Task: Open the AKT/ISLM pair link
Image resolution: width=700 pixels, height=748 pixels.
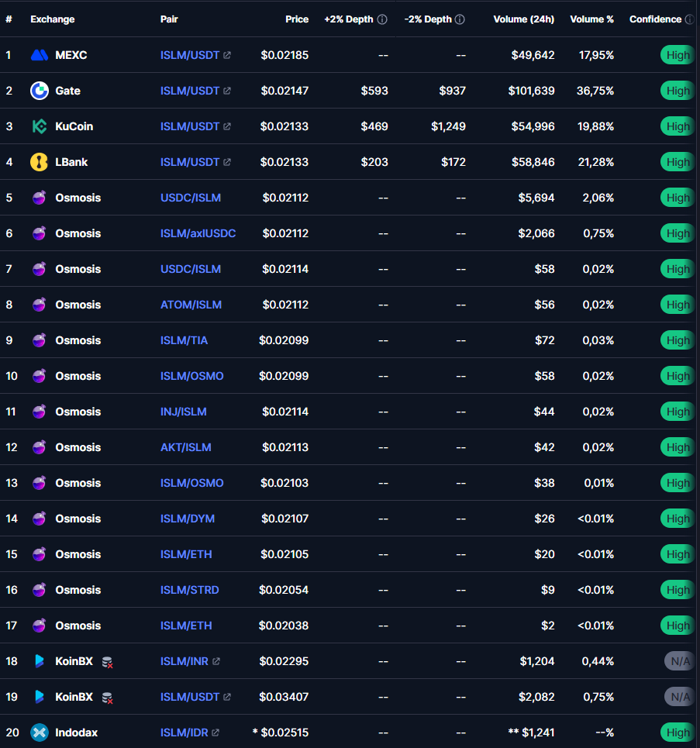Action: click(186, 447)
